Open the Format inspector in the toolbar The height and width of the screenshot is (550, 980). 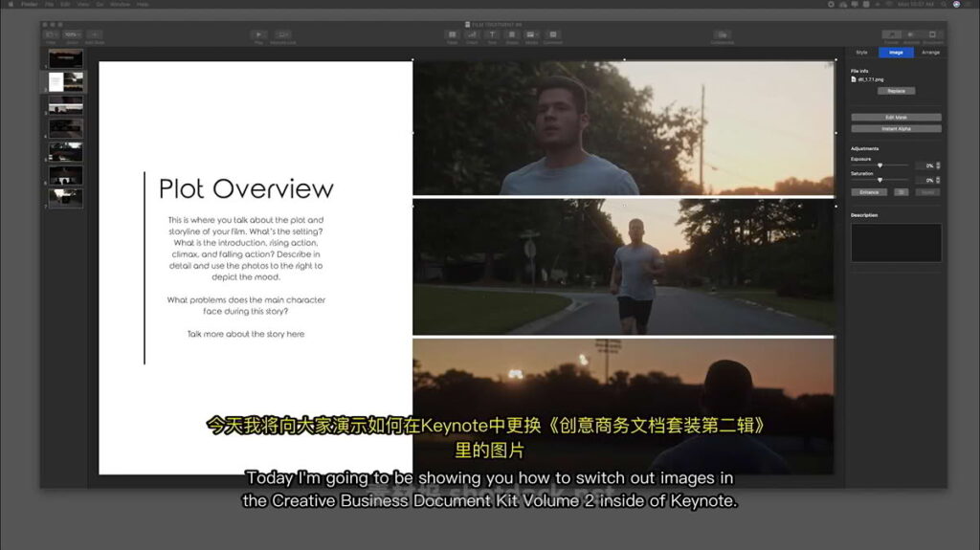click(891, 35)
